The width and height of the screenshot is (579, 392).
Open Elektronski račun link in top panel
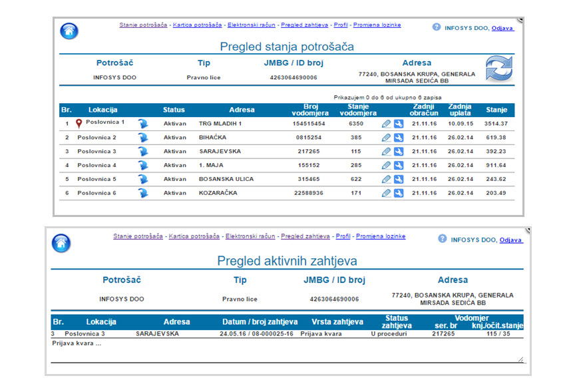click(x=252, y=25)
